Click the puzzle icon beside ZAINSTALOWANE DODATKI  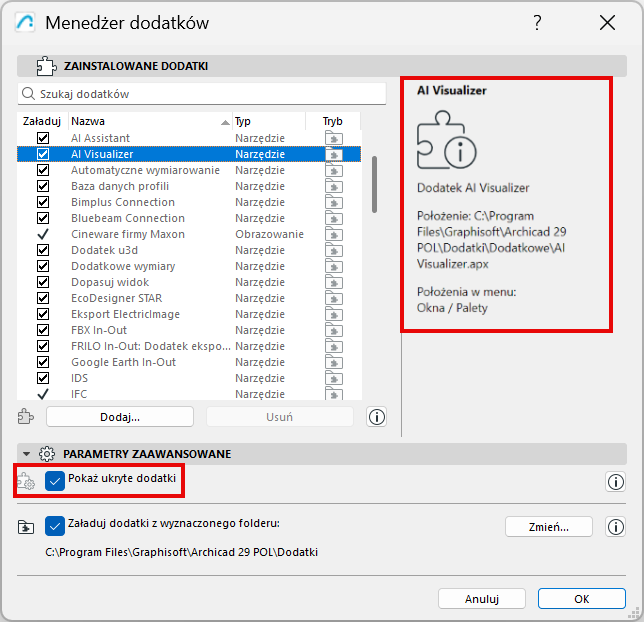[x=46, y=66]
